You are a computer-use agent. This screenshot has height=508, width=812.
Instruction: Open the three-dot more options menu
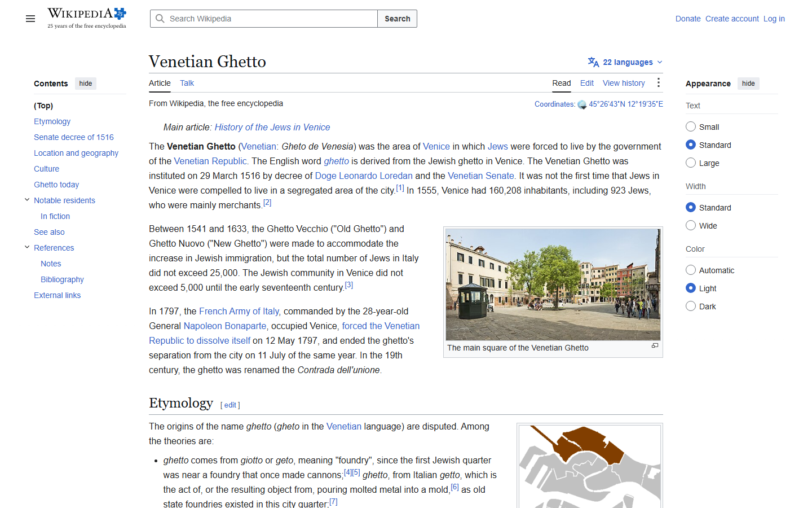658,83
